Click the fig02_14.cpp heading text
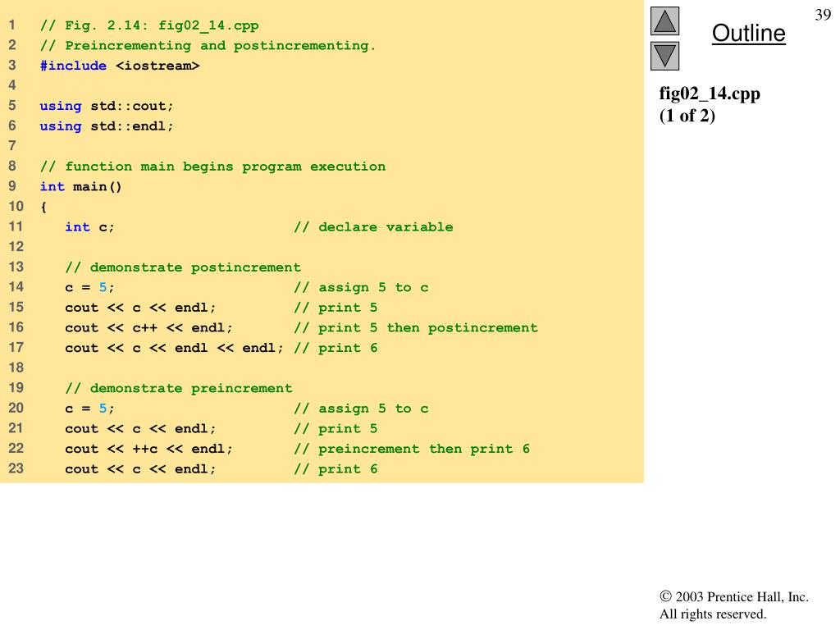 [x=710, y=94]
